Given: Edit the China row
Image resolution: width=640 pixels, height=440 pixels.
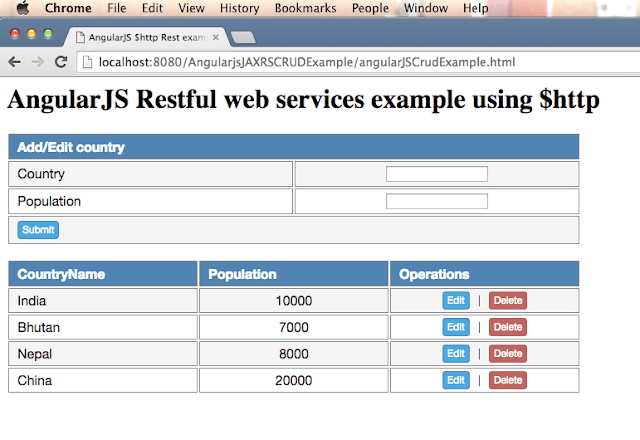Looking at the screenshot, I should pyautogui.click(x=456, y=380).
